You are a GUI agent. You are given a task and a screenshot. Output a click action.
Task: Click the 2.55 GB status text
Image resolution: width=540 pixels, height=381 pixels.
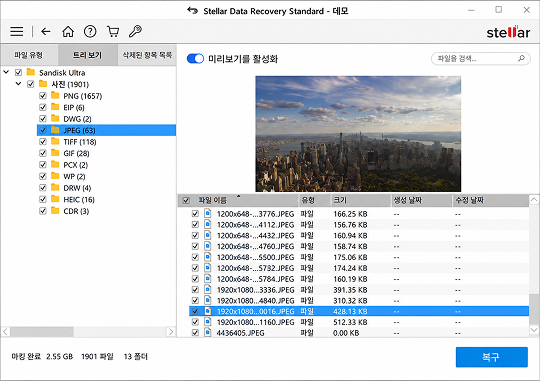(60, 357)
